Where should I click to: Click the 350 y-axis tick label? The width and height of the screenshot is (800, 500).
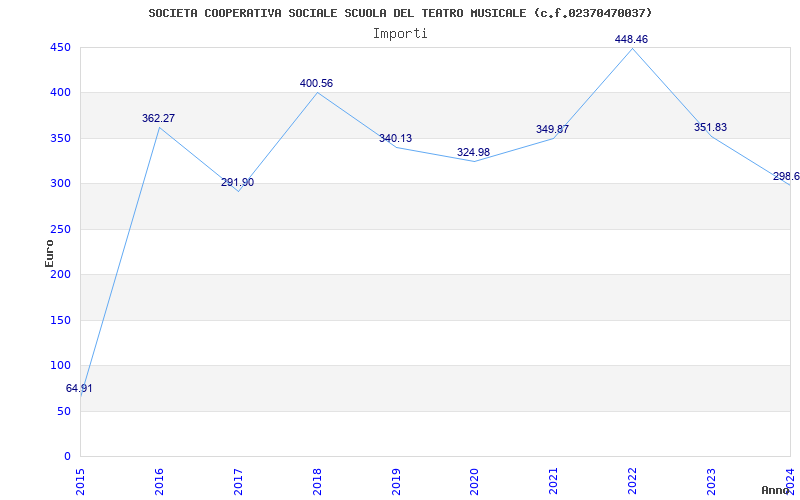pos(60,138)
